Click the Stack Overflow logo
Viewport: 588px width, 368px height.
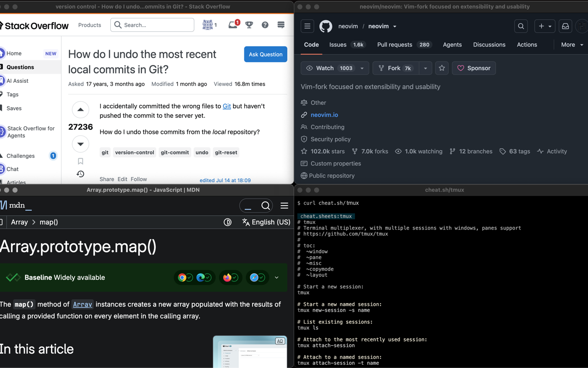pyautogui.click(x=34, y=25)
